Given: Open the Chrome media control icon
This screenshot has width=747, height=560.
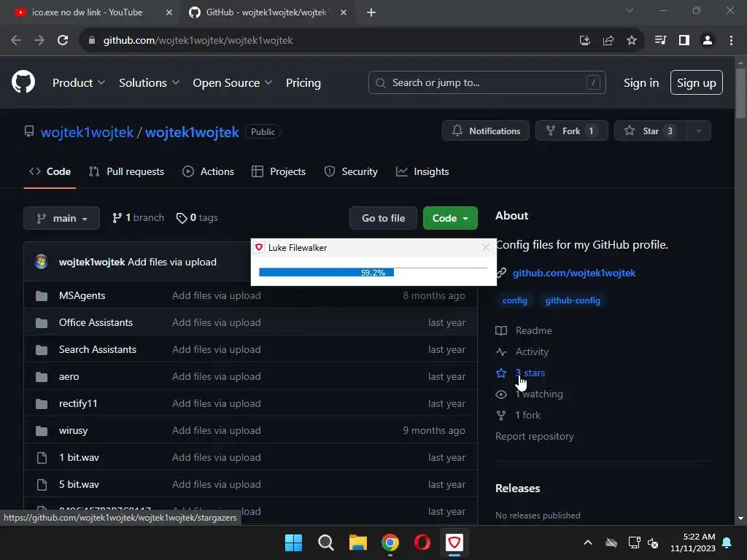Looking at the screenshot, I should tap(660, 41).
